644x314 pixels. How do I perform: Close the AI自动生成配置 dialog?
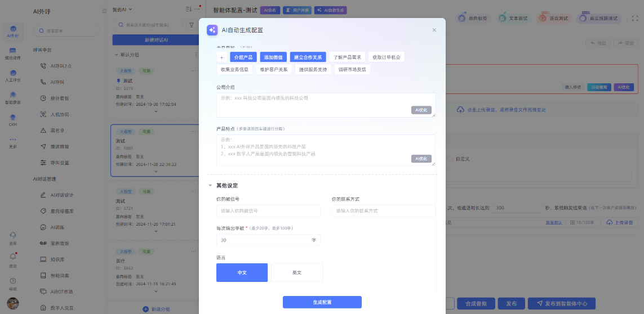coord(434,30)
